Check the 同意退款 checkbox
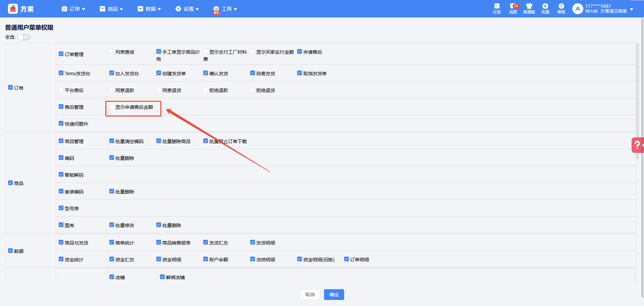Image resolution: width=644 pixels, height=306 pixels. coord(112,90)
